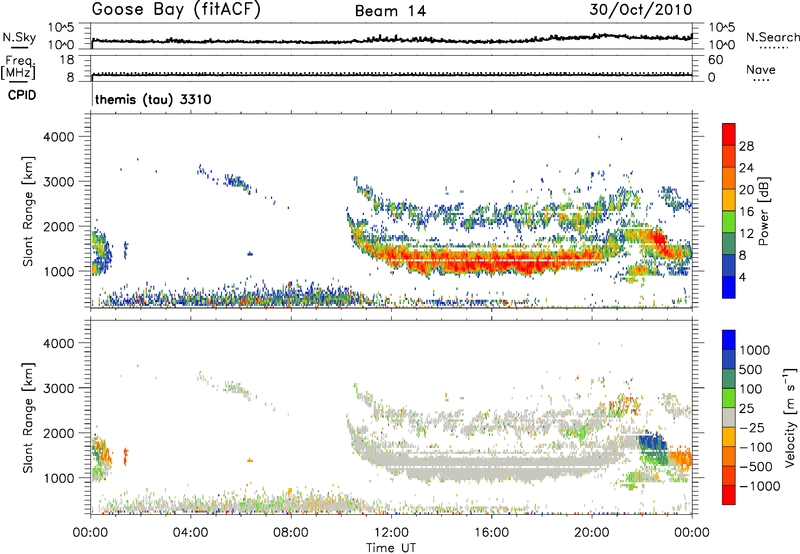Click the '-25' label on velocity color bar
This screenshot has width=800, height=554.
tap(752, 427)
